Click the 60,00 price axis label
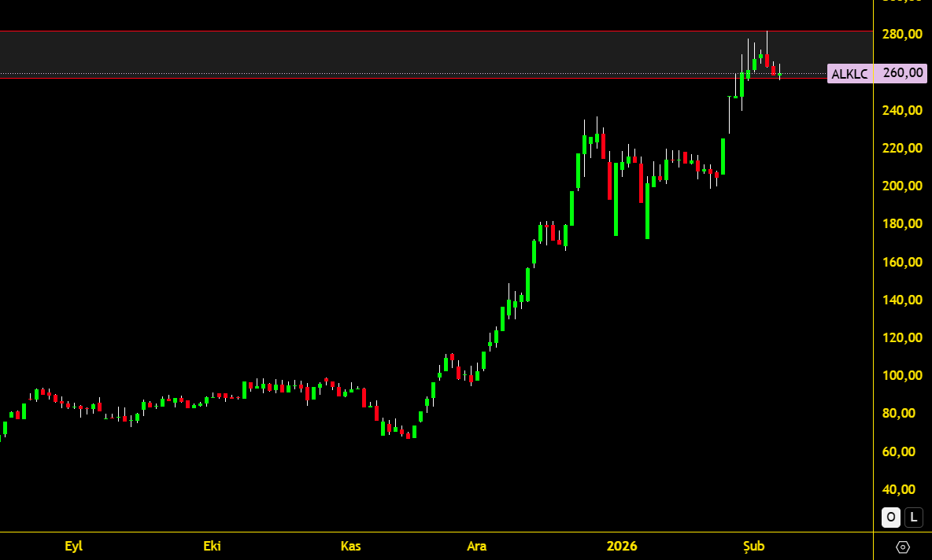The width and height of the screenshot is (932, 560). [x=899, y=451]
